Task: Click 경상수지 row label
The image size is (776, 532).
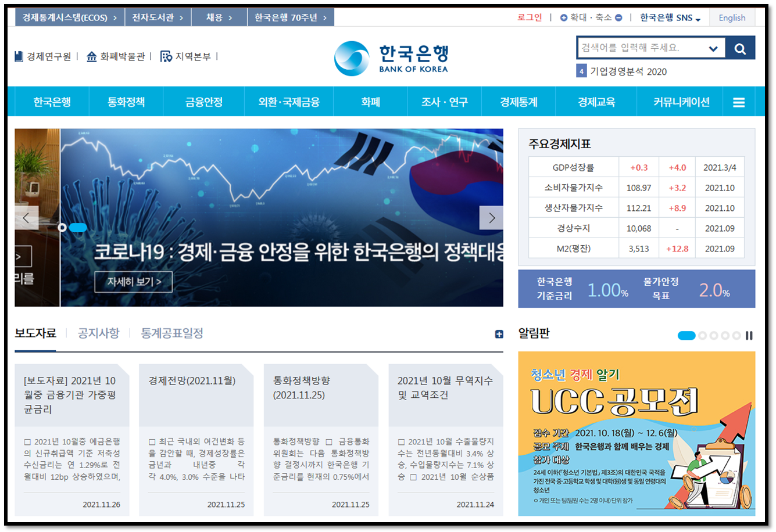Action: (x=573, y=228)
